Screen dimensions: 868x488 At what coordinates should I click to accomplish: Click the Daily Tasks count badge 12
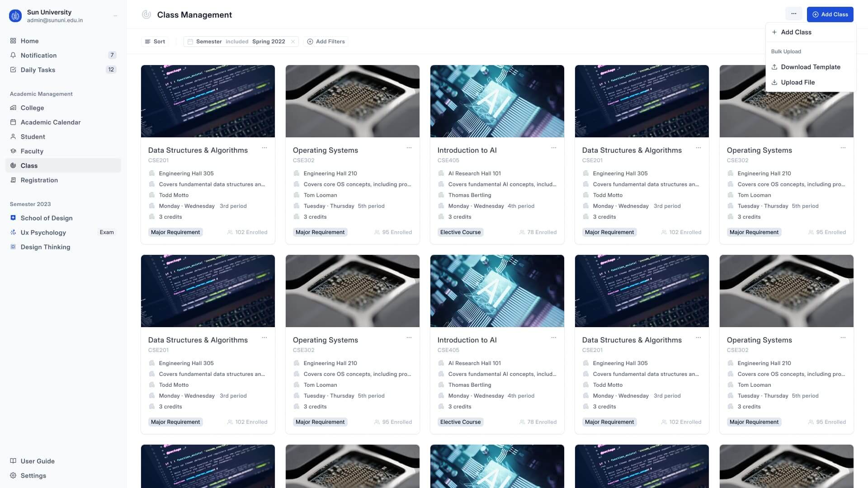tap(111, 70)
